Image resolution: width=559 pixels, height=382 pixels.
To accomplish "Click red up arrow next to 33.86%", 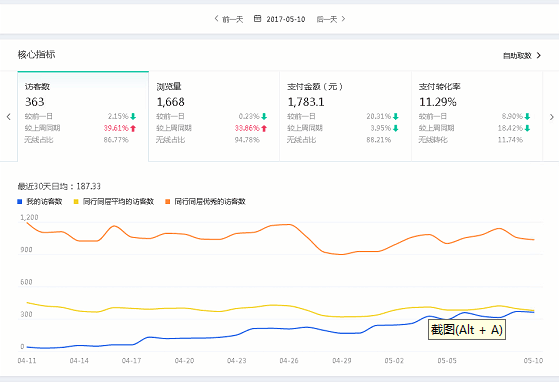I will (x=264, y=128).
